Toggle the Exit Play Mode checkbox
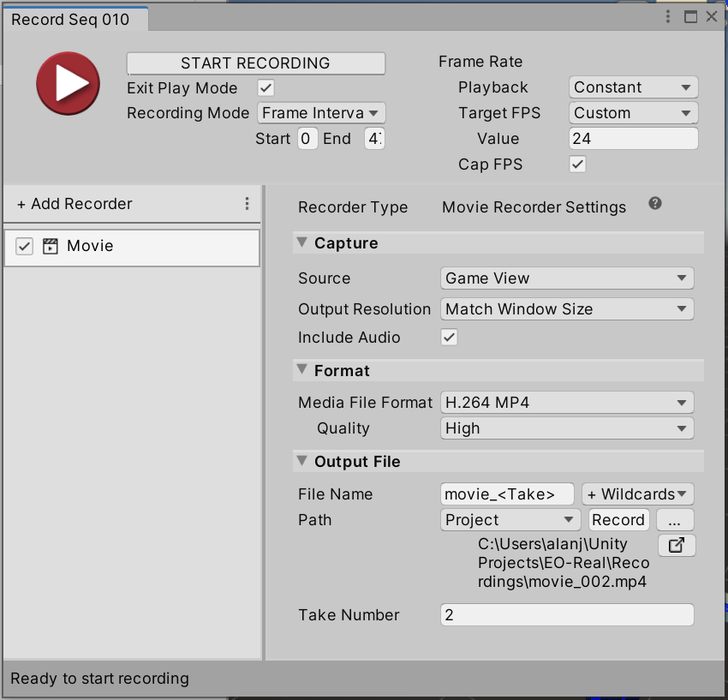Viewport: 728px width, 700px height. [x=266, y=87]
